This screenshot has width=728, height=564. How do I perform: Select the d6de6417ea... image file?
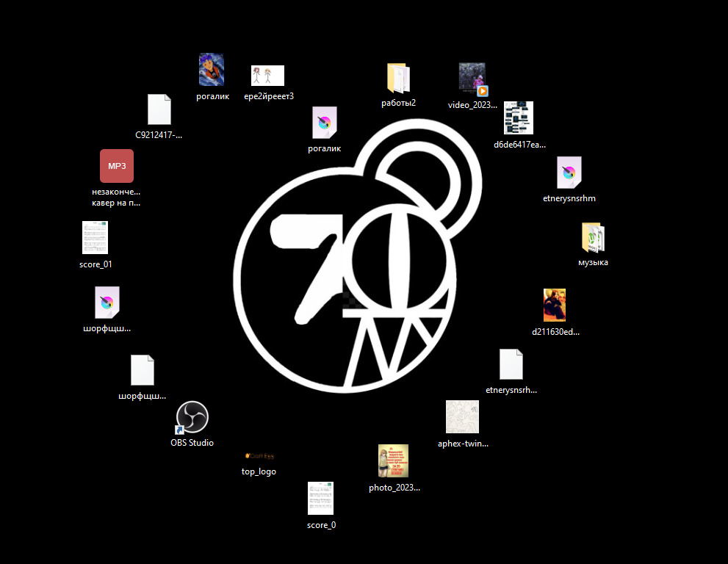519,118
